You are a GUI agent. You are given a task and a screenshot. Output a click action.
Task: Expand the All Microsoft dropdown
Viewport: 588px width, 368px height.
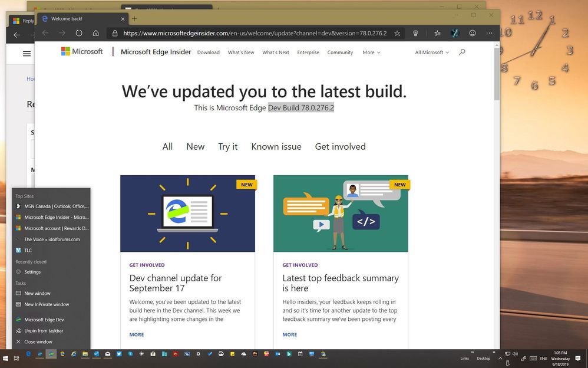click(x=432, y=52)
